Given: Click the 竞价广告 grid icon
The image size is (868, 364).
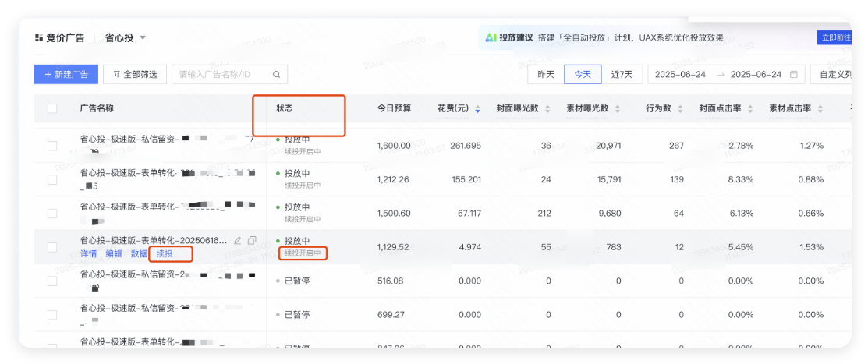Looking at the screenshot, I should (38, 37).
